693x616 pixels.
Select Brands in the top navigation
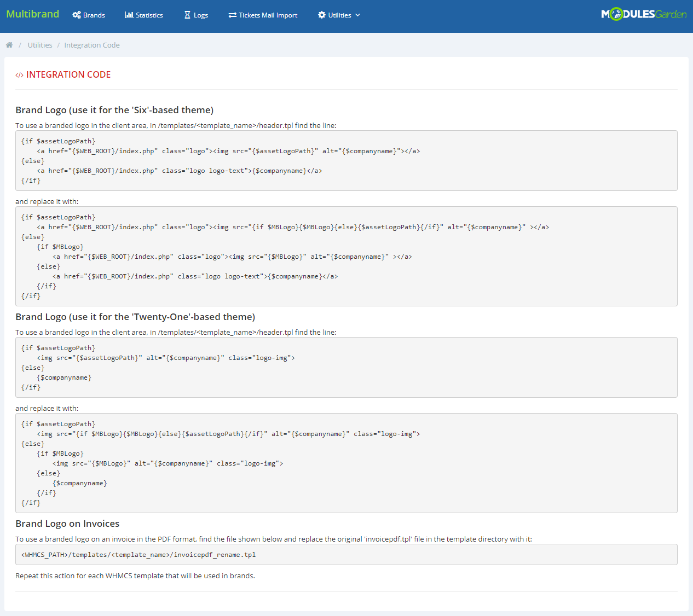pyautogui.click(x=93, y=15)
